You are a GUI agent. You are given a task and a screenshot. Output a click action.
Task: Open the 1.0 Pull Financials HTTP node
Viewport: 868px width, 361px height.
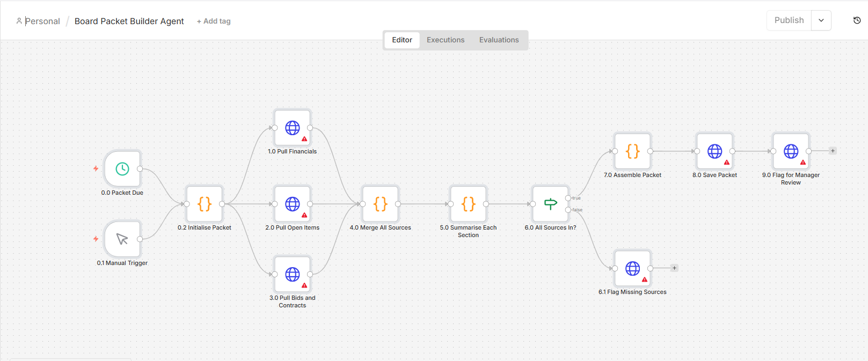pos(293,128)
